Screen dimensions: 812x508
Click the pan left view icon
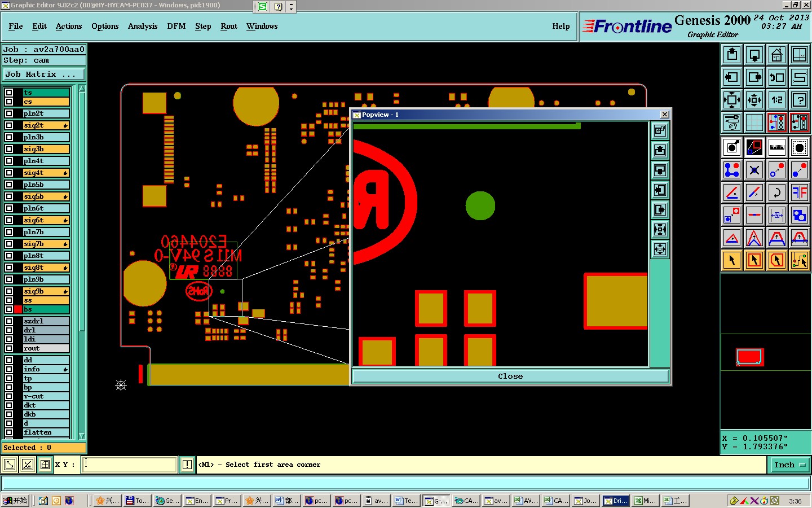(732, 77)
